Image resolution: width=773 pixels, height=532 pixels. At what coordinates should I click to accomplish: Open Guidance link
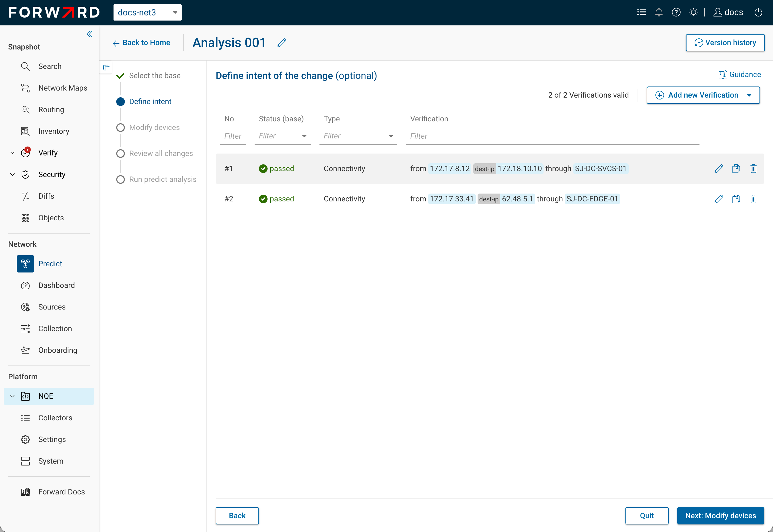(x=739, y=75)
